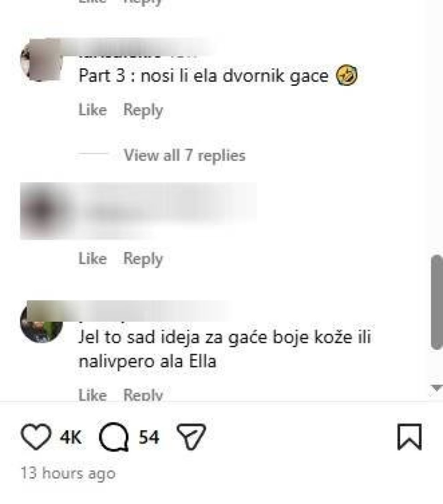Image resolution: width=443 pixels, height=504 pixels.
Task: Click the comments scrollbar thumb
Action: pos(437,302)
